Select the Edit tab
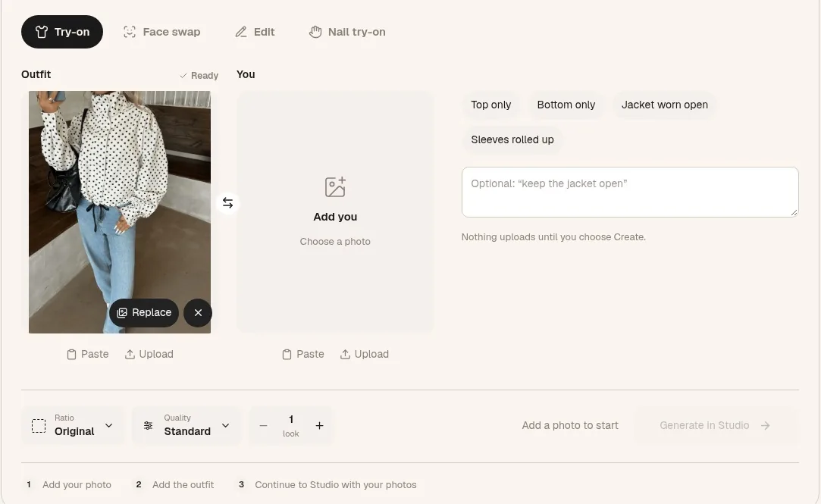The image size is (821, 504). [x=255, y=32]
